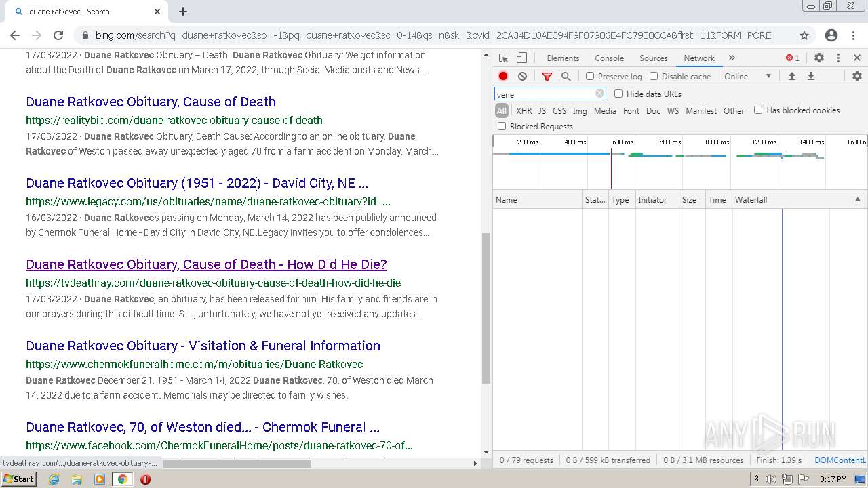The image size is (868, 488).
Task: Sort requests by Size column
Action: (x=692, y=200)
